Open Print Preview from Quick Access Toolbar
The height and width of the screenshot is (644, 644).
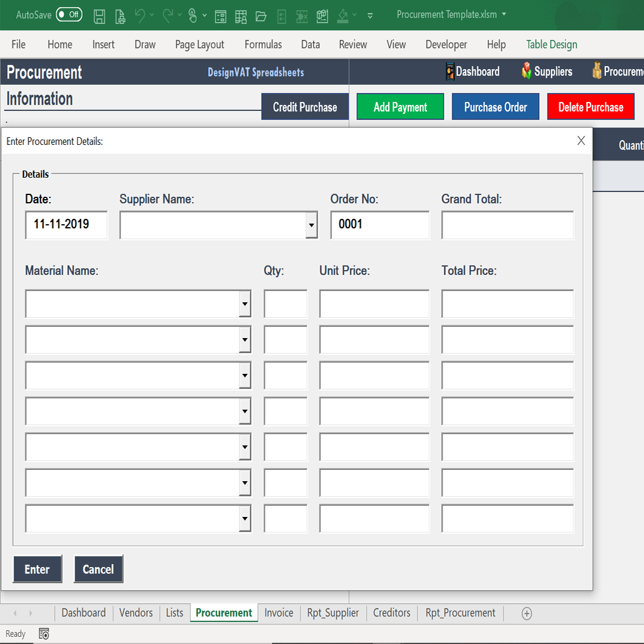[x=120, y=16]
